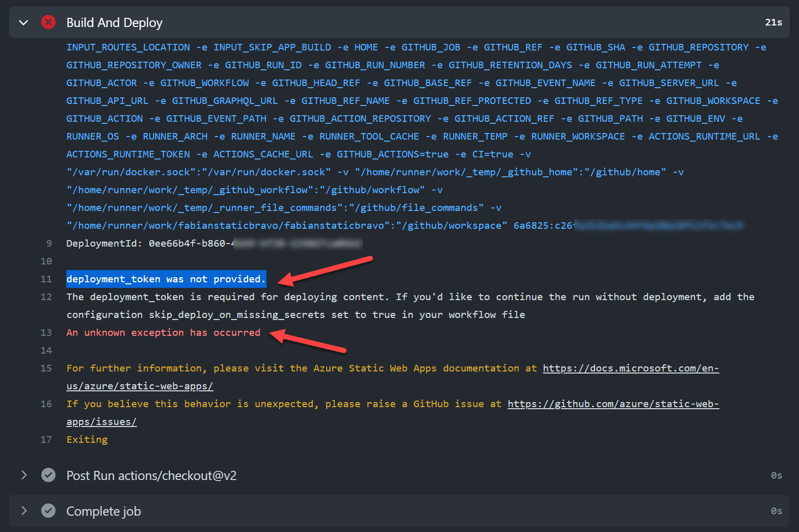This screenshot has width=799, height=532.
Task: Click the '/github/file_commands' mount text
Action: point(416,208)
